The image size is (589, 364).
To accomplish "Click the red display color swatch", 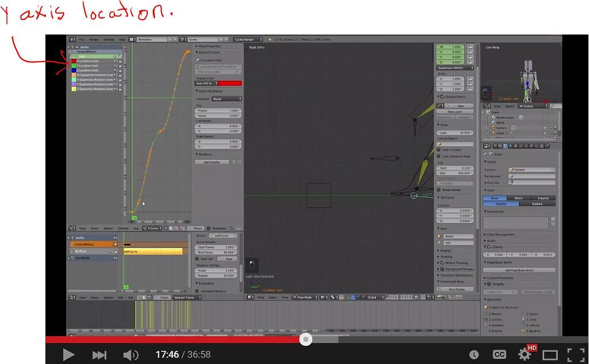I will pyautogui.click(x=230, y=83).
